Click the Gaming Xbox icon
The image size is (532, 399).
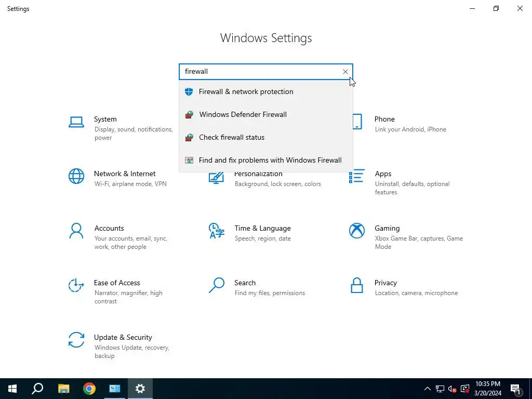[357, 231]
